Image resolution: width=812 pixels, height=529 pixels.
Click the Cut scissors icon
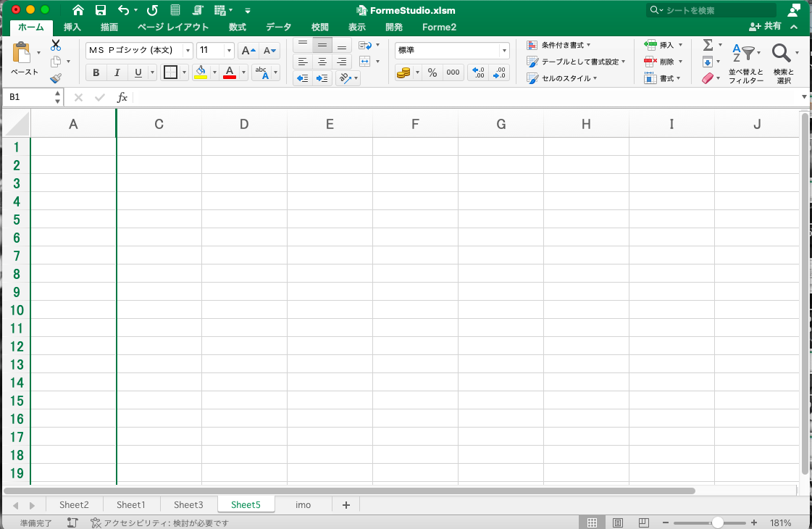coord(56,45)
